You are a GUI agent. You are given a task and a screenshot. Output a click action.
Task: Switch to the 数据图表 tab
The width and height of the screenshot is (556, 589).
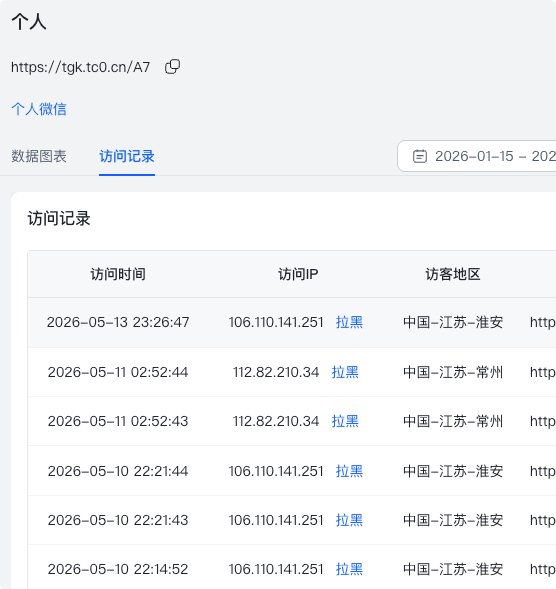coord(39,156)
